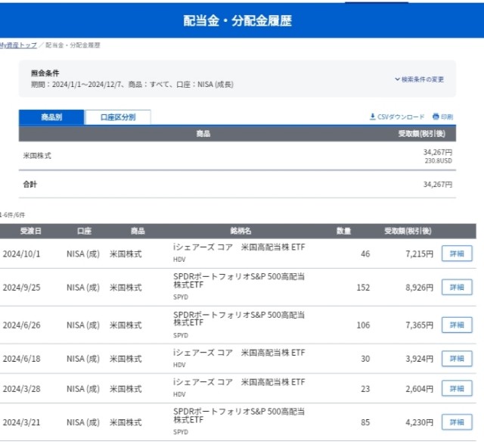Click the quantity 85

click(365, 423)
